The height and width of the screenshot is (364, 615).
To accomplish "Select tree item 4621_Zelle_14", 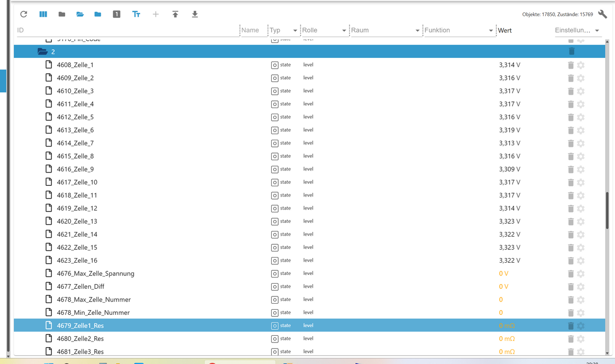I will (77, 234).
